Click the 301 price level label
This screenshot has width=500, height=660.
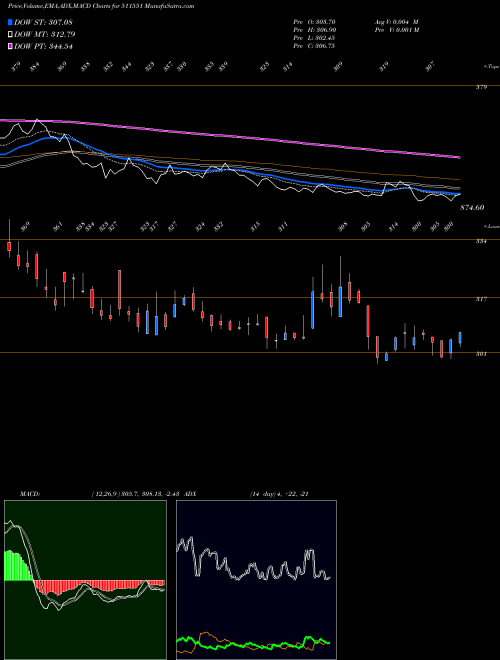coord(481,354)
